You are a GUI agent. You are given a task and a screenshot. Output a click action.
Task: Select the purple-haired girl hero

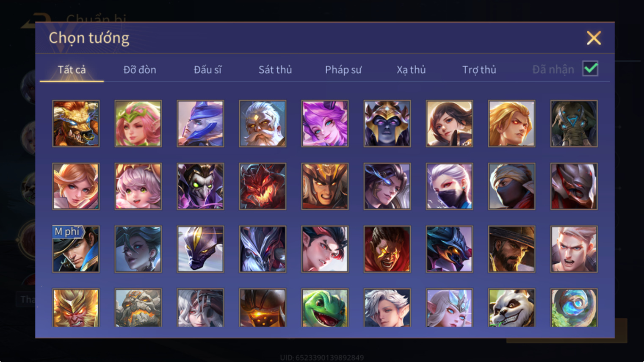click(325, 124)
